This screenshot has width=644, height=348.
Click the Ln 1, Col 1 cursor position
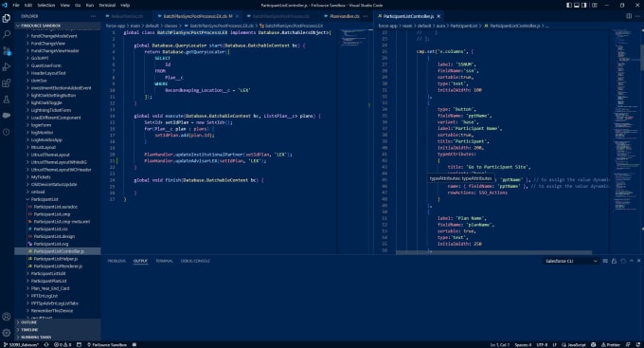tap(500, 345)
